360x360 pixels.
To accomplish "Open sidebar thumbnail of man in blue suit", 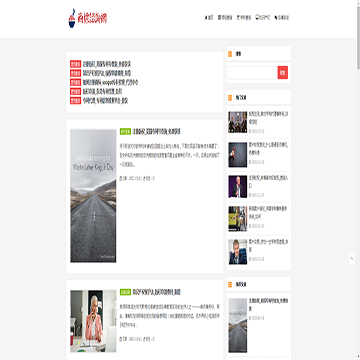I will (x=238, y=252).
